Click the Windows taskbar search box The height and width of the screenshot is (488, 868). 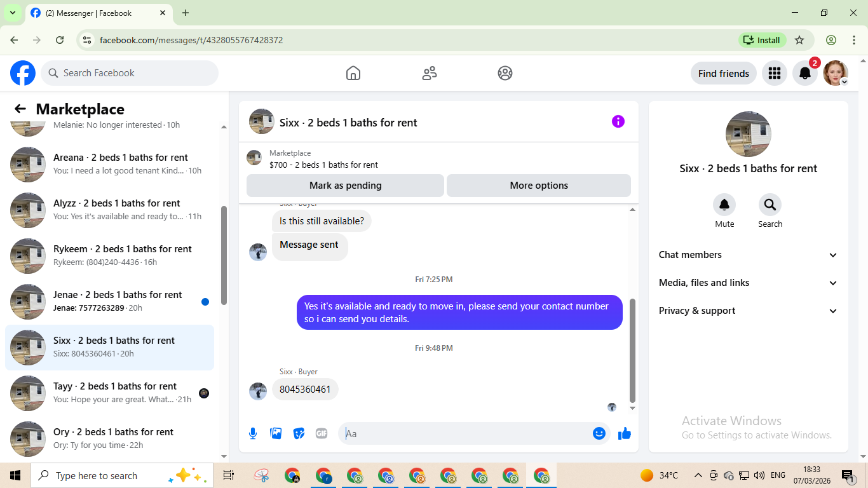[x=121, y=475]
